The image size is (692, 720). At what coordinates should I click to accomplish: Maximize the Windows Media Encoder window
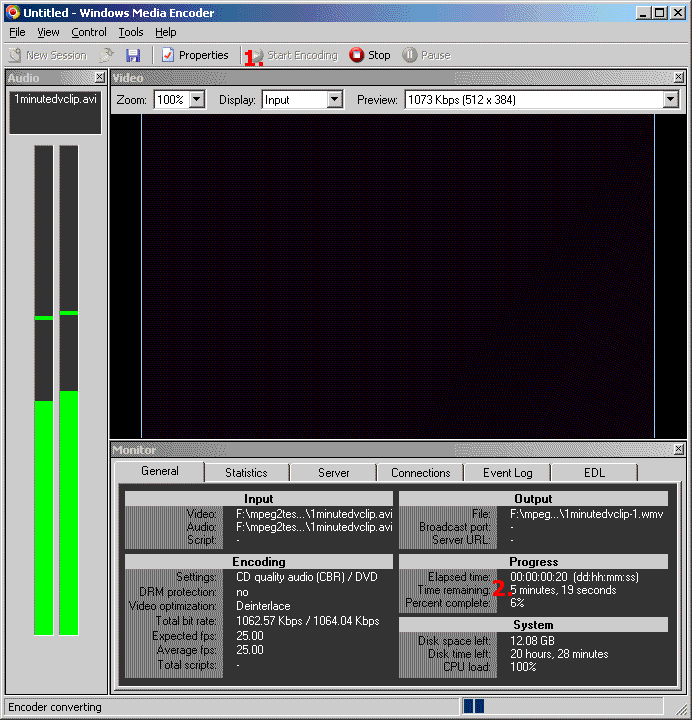(x=660, y=13)
